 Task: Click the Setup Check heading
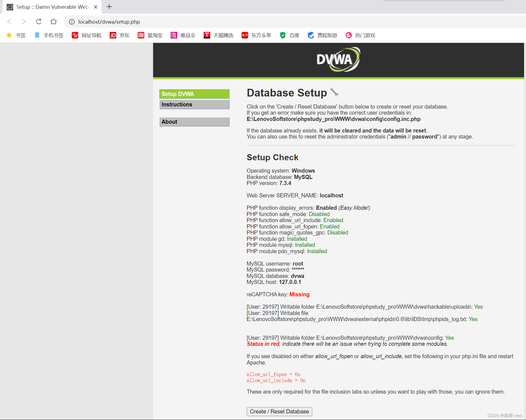tap(272, 157)
